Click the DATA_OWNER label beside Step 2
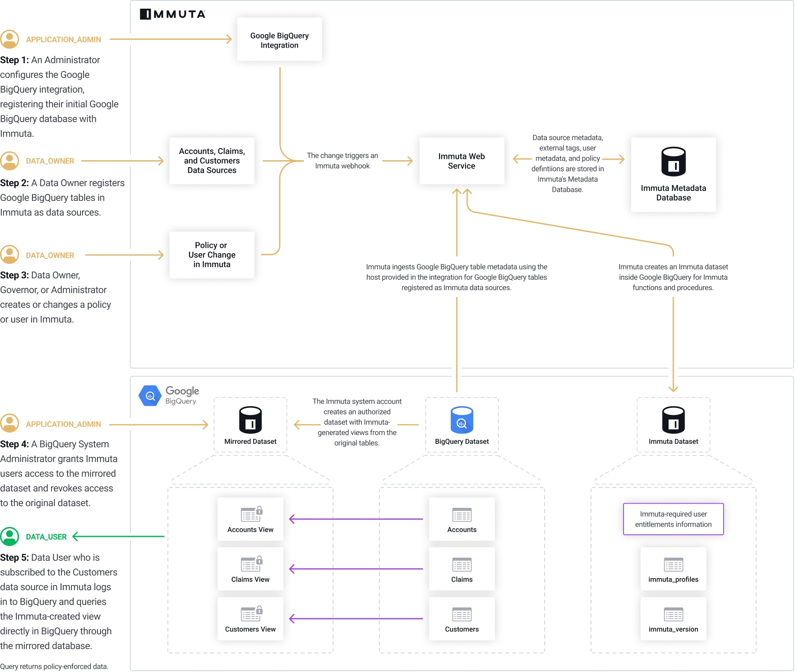The width and height of the screenshot is (795, 672). click(50, 161)
